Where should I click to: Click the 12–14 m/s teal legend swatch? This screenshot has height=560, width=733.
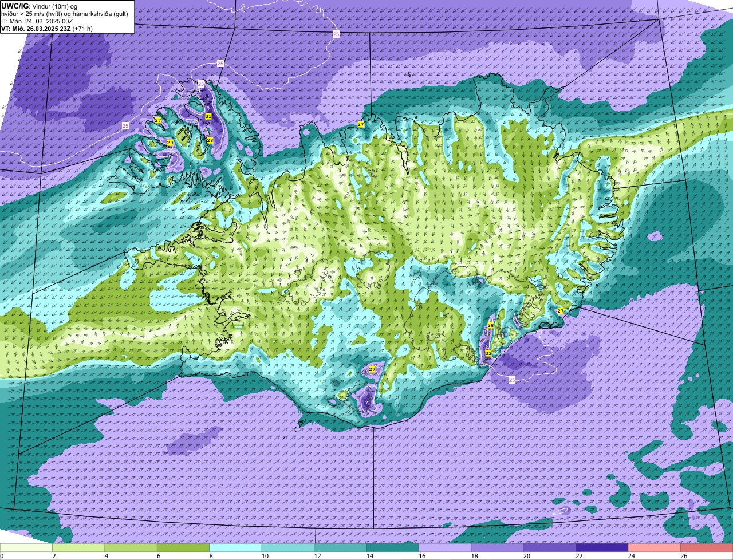340,547
